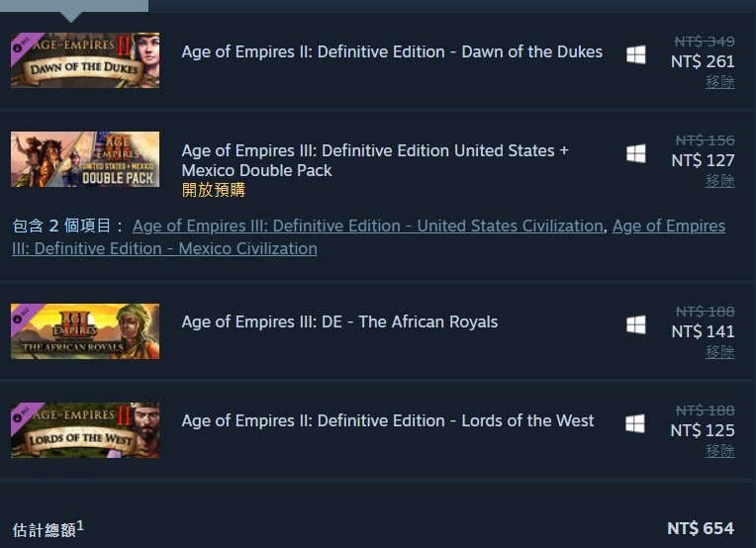Click Windows icon for Dawn of the Dukes
The image size is (756, 548).
tap(636, 54)
